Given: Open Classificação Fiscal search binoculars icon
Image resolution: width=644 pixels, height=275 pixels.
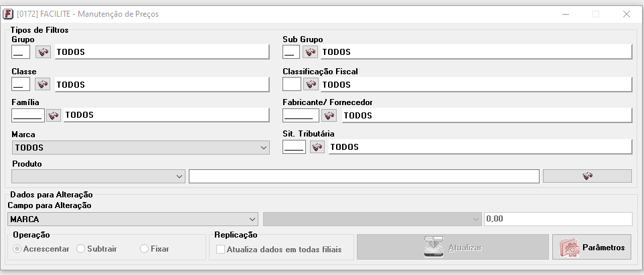Looking at the screenshot, I should pos(311,84).
